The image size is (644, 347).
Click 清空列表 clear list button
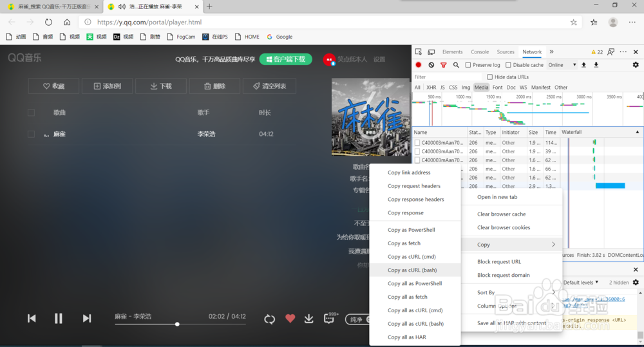click(269, 86)
